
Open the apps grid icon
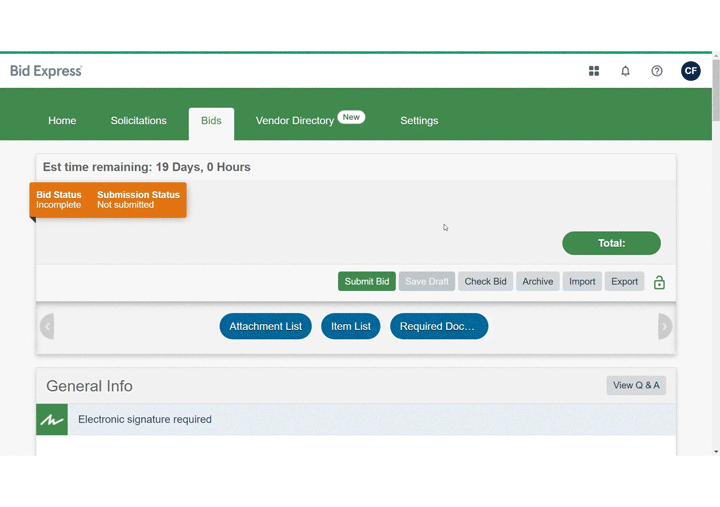pyautogui.click(x=594, y=71)
